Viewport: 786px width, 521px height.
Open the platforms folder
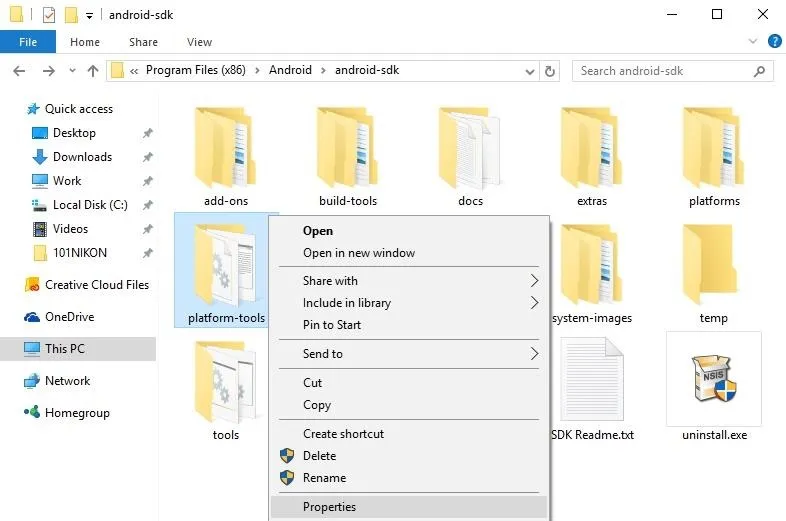pyautogui.click(x=714, y=156)
